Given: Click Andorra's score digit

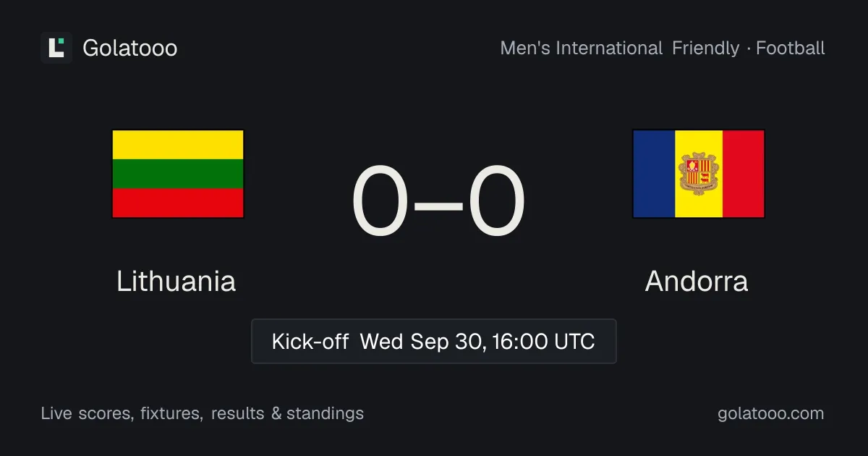Looking at the screenshot, I should point(496,202).
